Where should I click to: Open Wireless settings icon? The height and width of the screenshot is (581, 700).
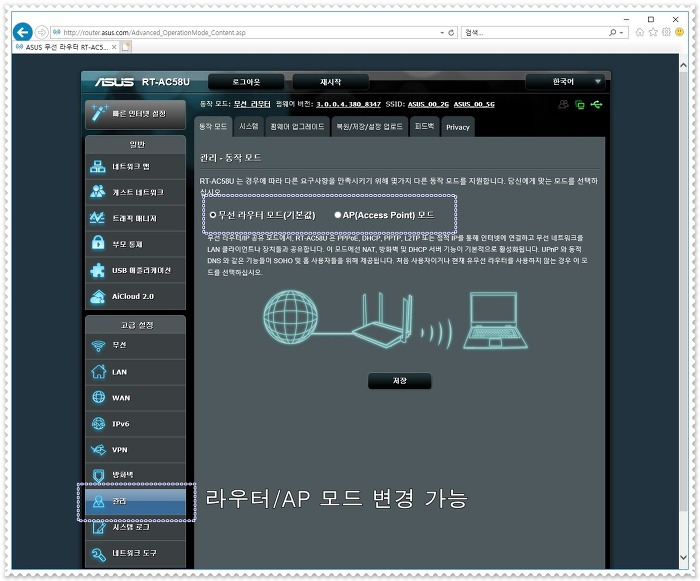click(98, 346)
